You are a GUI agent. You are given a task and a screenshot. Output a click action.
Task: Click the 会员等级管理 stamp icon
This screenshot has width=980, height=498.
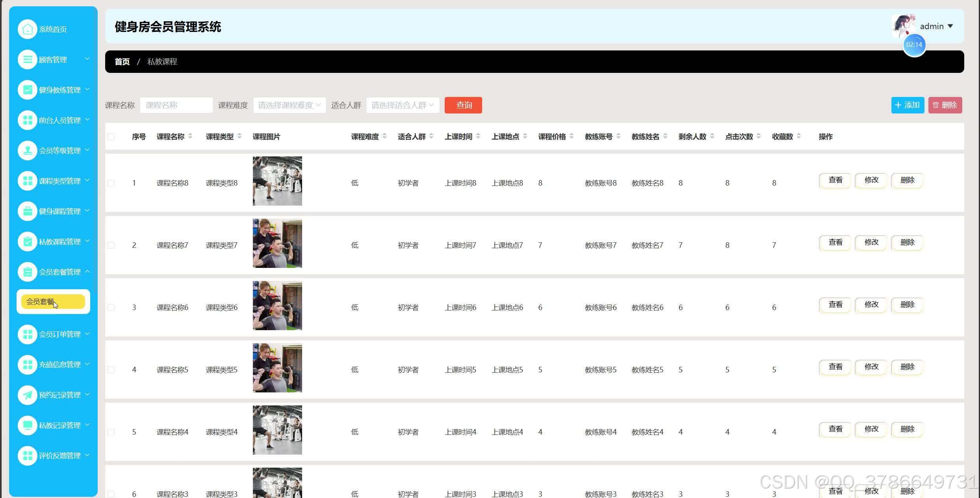coord(27,151)
